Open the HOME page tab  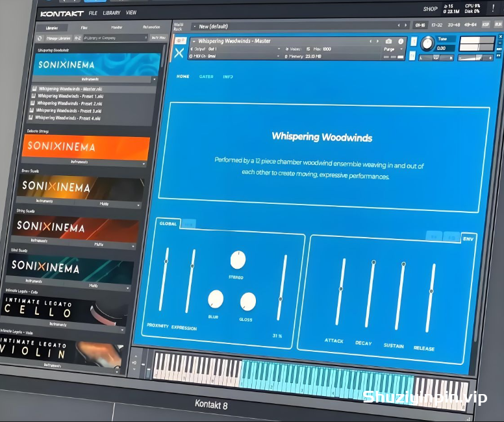click(183, 77)
